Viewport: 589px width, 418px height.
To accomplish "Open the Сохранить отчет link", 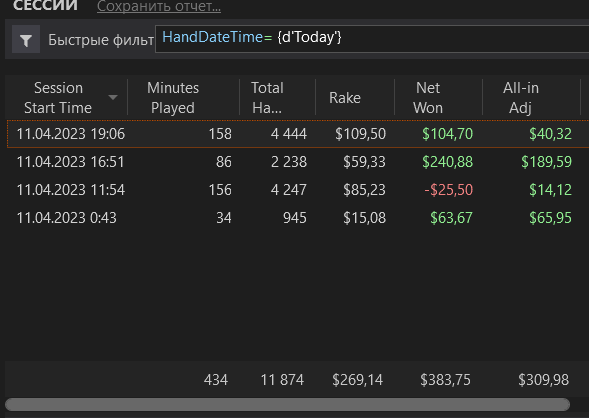I will [159, 6].
